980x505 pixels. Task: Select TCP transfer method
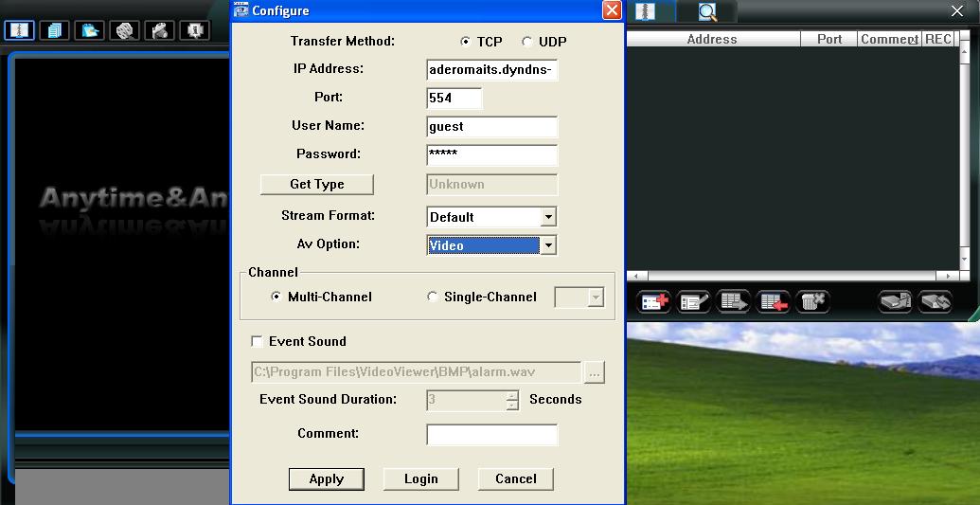pos(464,42)
